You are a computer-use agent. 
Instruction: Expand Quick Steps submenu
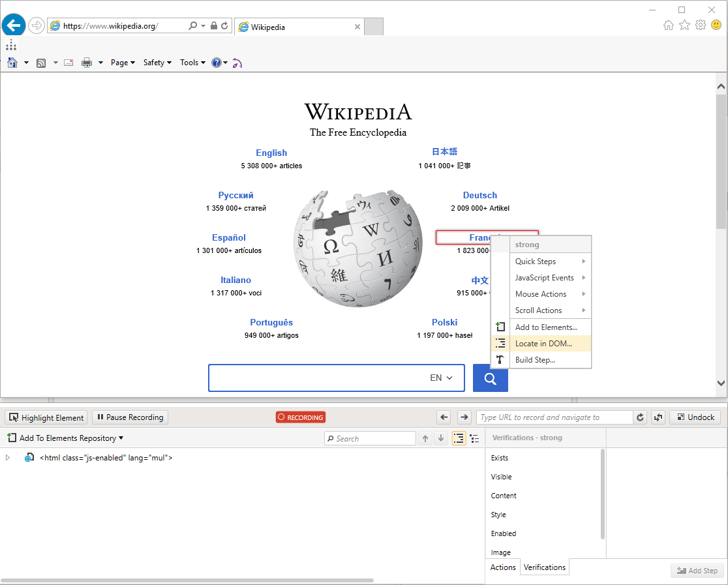(x=551, y=262)
